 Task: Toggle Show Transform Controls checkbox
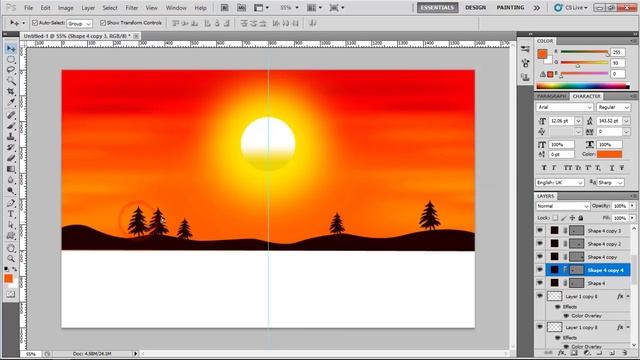103,23
